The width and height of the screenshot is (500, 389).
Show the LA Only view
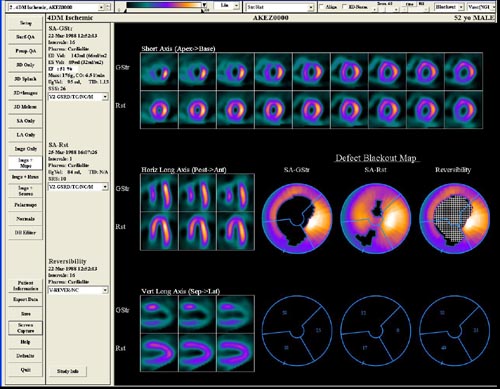[x=26, y=135]
